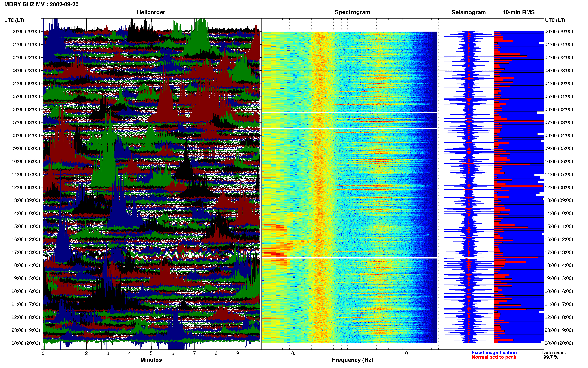The height and width of the screenshot is (368, 588).
Task: Click the '10-min RMS' panel heading
Action: (518, 12)
